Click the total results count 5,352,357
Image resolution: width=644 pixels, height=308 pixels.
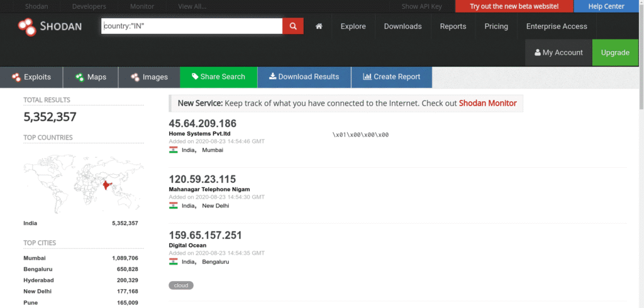[x=50, y=117]
